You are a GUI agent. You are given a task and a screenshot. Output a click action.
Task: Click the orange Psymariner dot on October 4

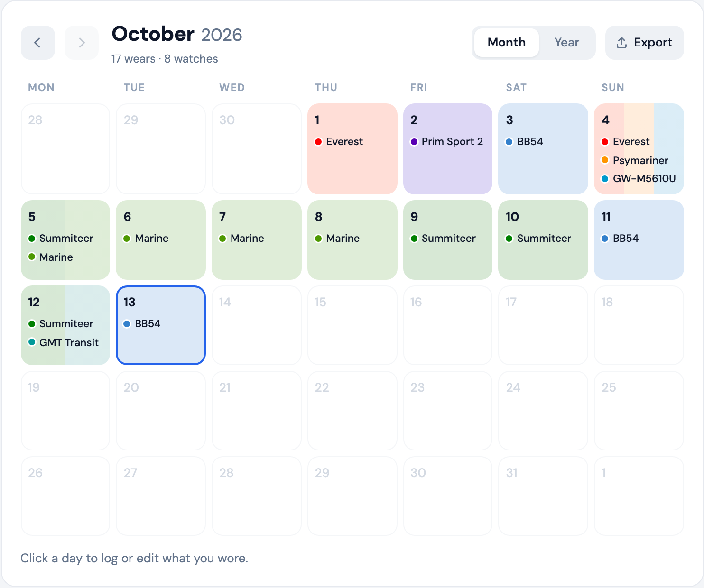605,160
